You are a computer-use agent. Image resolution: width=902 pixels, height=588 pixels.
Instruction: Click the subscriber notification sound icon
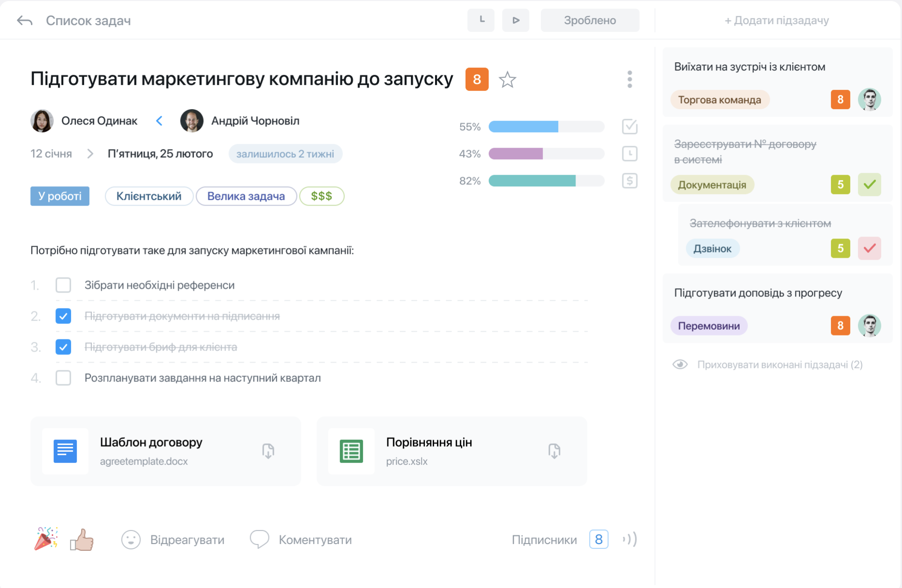630,539
